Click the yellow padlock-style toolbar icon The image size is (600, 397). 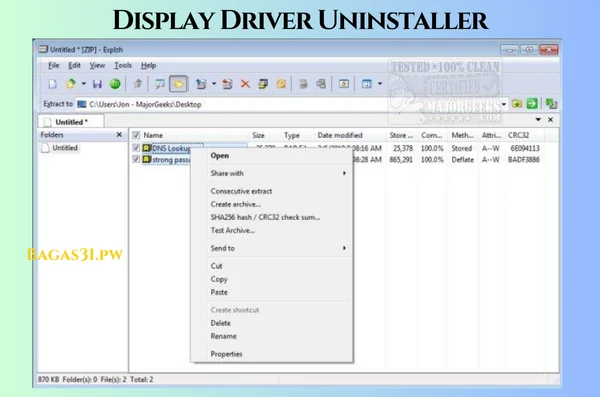281,84
